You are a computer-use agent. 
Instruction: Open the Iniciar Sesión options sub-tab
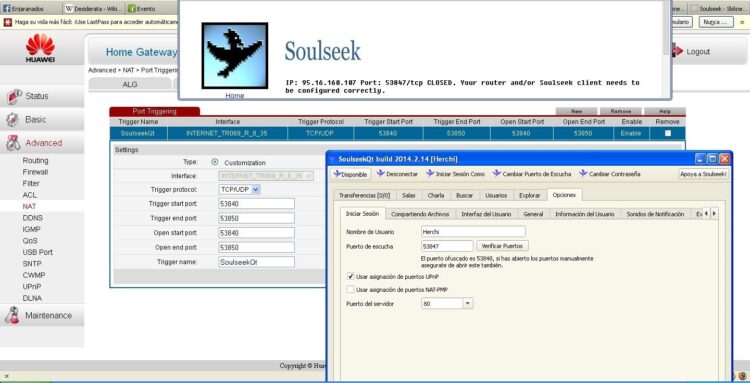pyautogui.click(x=363, y=214)
